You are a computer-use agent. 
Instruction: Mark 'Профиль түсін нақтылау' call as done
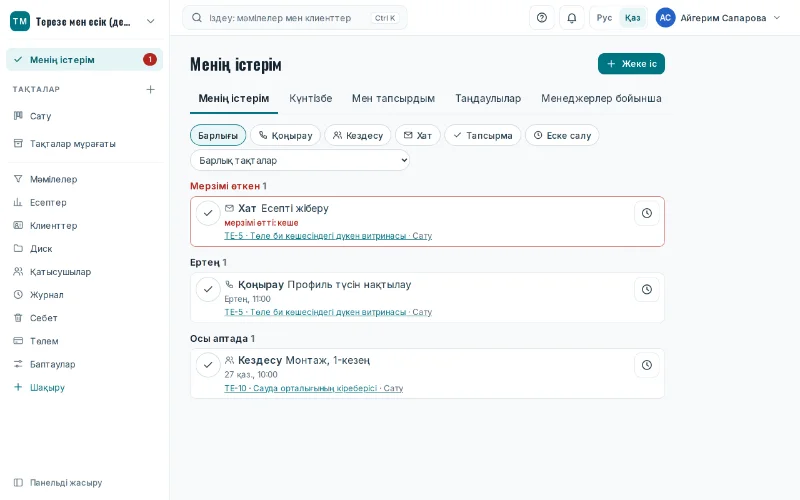(208, 289)
